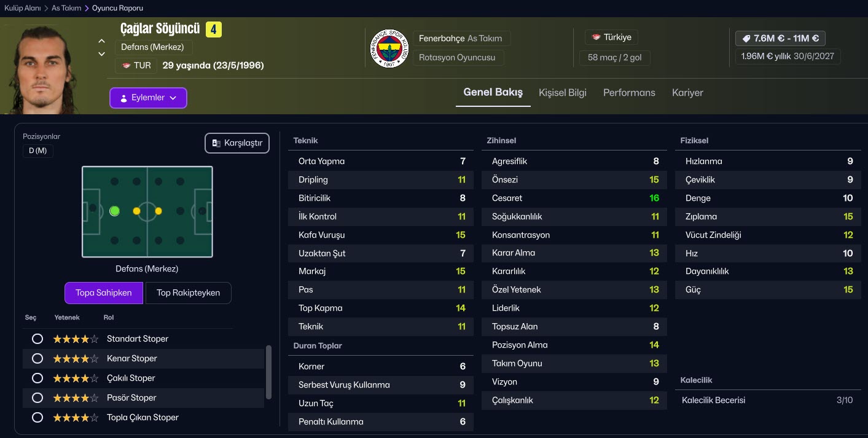Select the Standart Stoper role radio button
The width and height of the screenshot is (868, 438).
pyautogui.click(x=37, y=338)
